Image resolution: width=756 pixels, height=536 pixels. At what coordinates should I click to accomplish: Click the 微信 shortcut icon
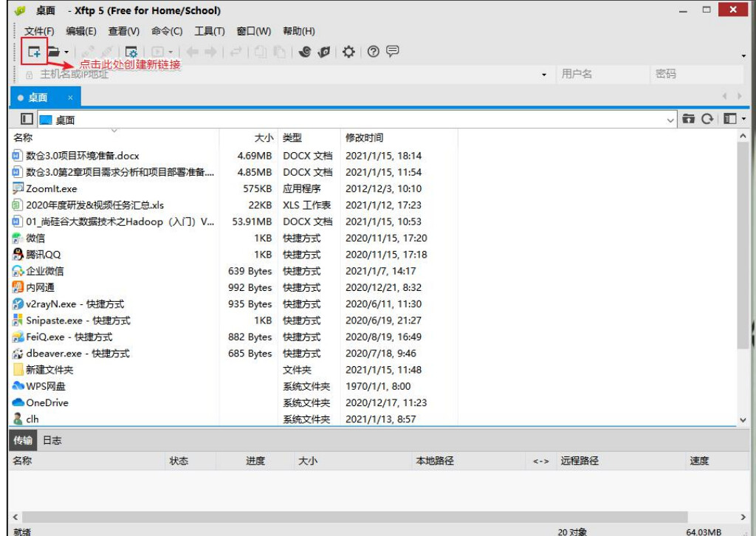coord(18,238)
